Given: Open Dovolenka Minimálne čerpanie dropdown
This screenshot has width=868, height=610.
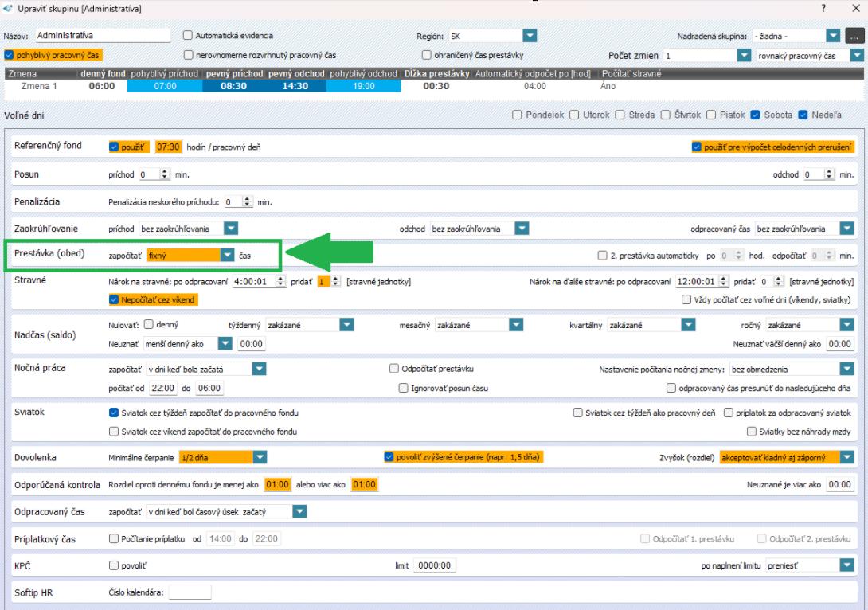Looking at the screenshot, I should click(x=259, y=457).
